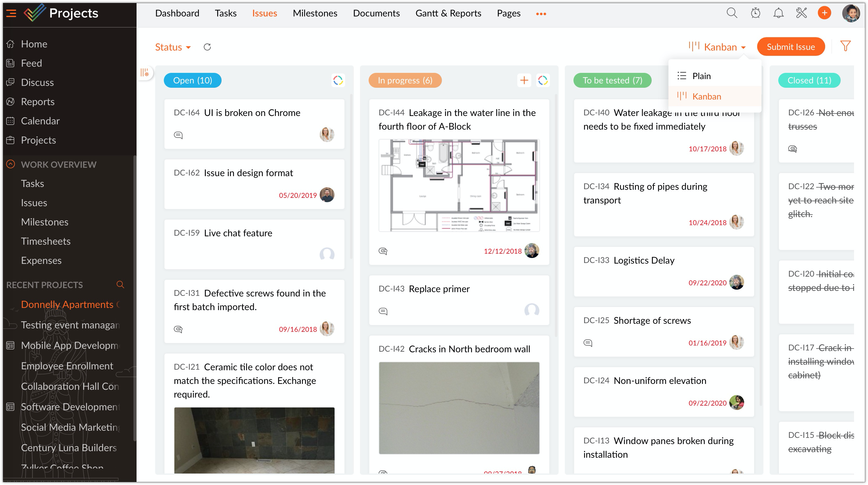The width and height of the screenshot is (868, 485).
Task: Open the floor plan attachment thumbnail
Action: pyautogui.click(x=459, y=185)
